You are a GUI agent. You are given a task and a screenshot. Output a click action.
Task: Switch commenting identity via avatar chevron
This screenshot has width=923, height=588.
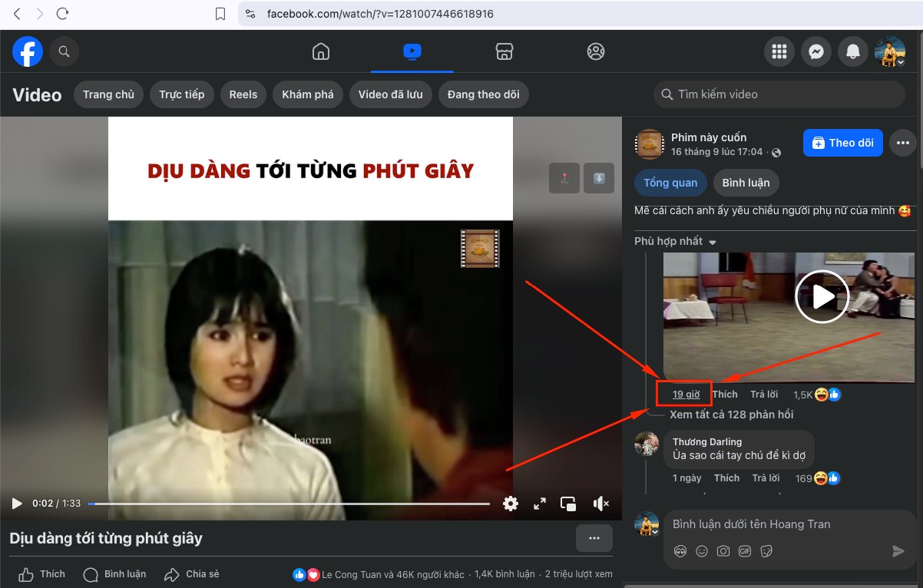click(x=655, y=532)
